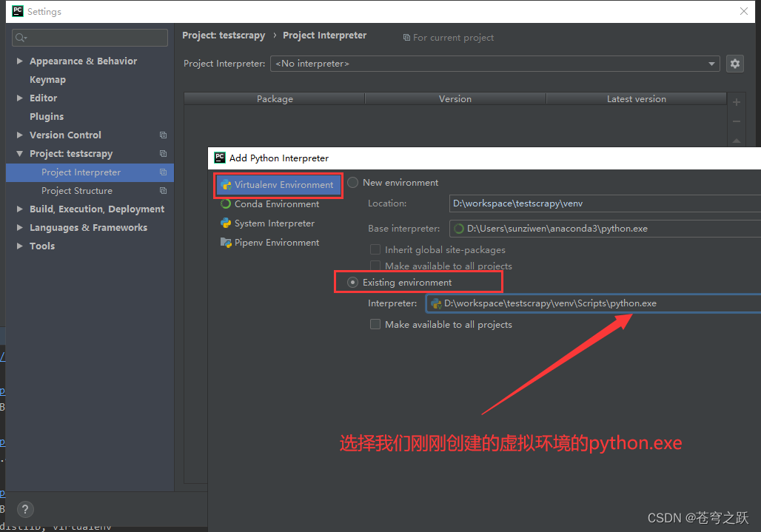Toggle Inherit global site-packages checkbox
The image size is (761, 532).
click(x=375, y=249)
